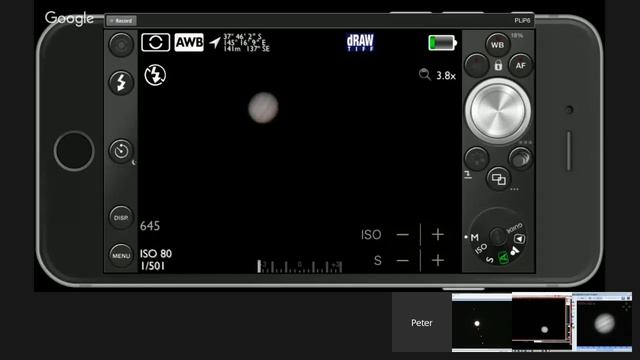640x360 pixels.
Task: Set mode dial to QUICK
Action: coord(514,228)
